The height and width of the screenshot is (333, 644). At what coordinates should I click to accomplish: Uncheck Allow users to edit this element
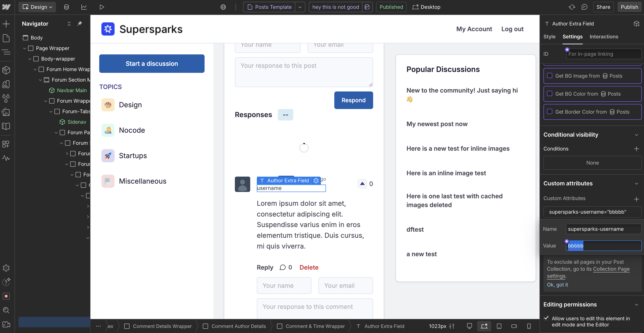[546, 318]
